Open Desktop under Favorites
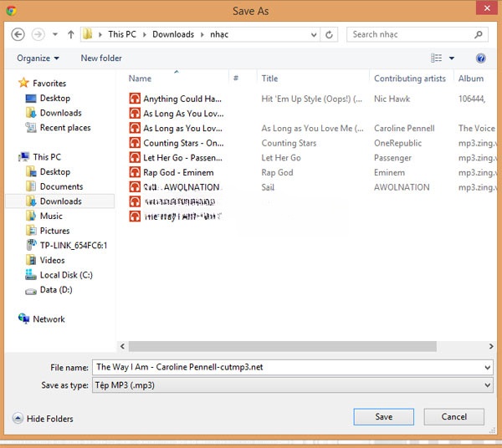The image size is (502, 448). [x=54, y=98]
